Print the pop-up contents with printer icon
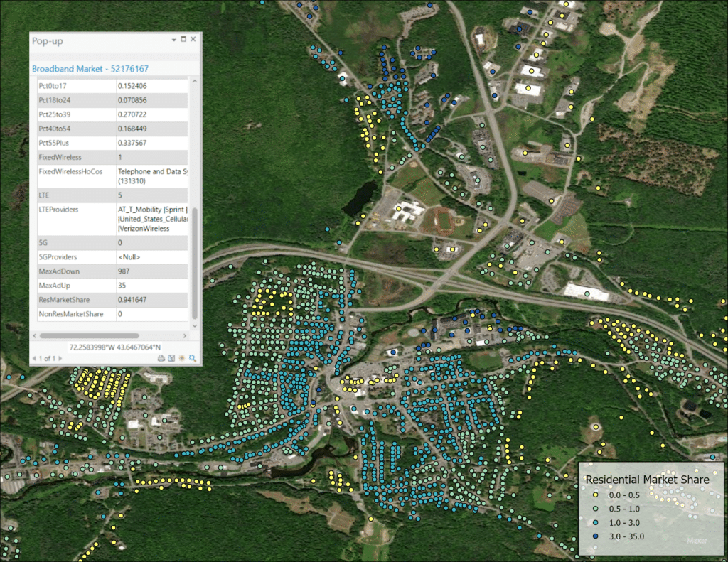Screen dimensions: 728x562 (x=161, y=358)
